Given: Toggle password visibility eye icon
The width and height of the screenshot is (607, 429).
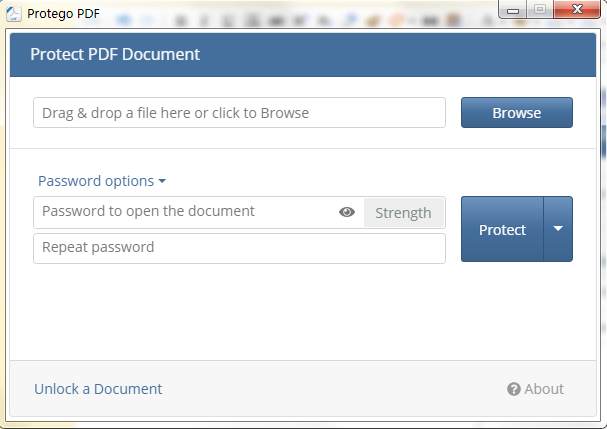Looking at the screenshot, I should click(x=347, y=212).
